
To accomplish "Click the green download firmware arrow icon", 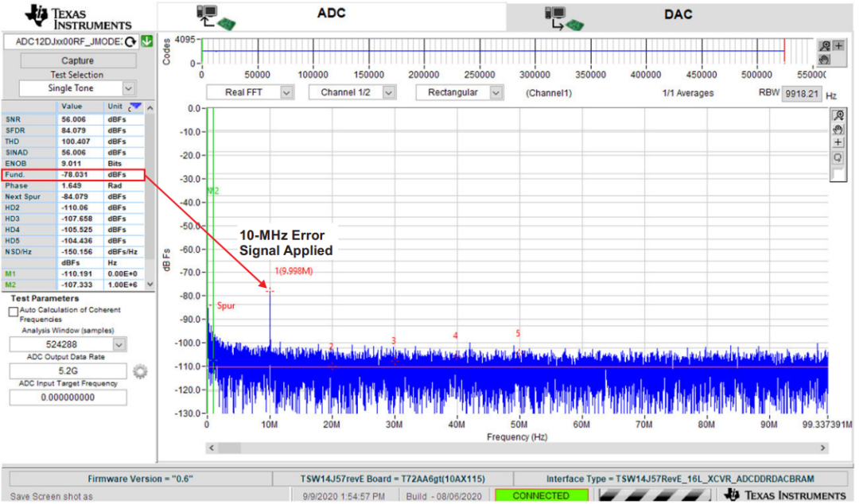I will [x=147, y=41].
